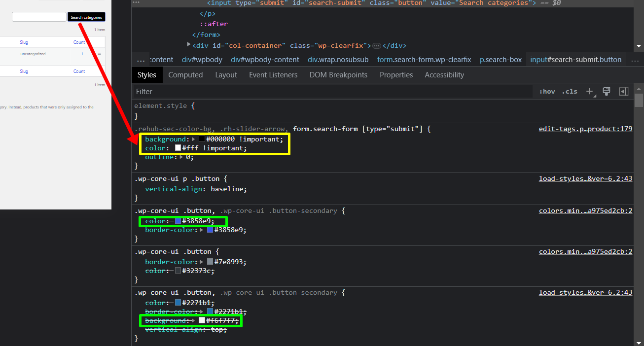Expand background shorthand valued #f6f7f7
The width and height of the screenshot is (644, 346).
(194, 321)
